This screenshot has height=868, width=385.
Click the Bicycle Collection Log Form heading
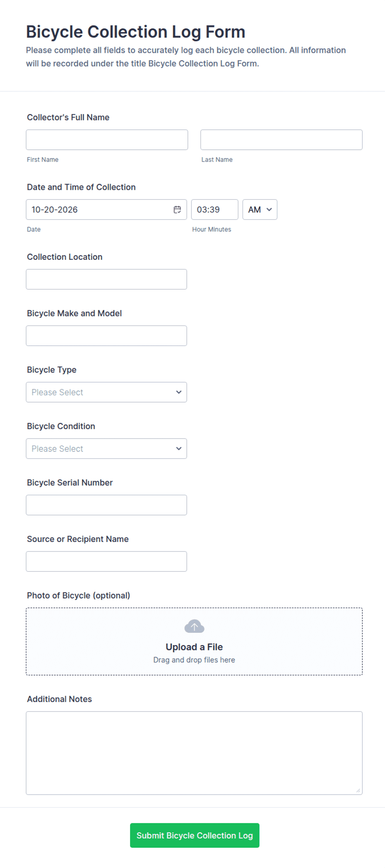pos(136,32)
